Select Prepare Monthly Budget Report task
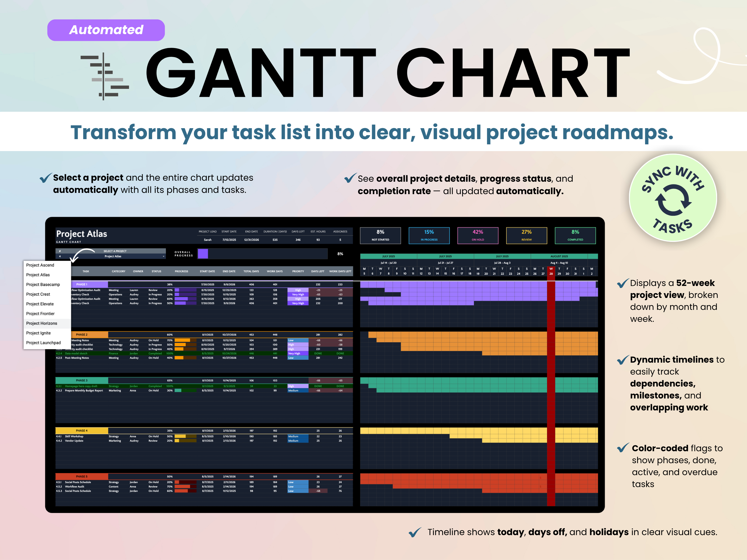This screenshot has height=560, width=747. (204, 391)
